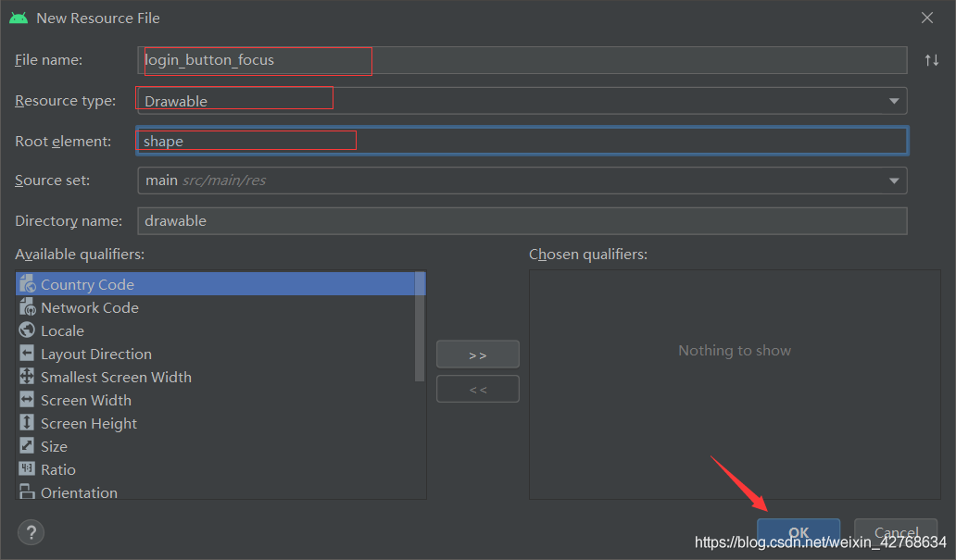Select Screen Width in available qualifiers

pyautogui.click(x=86, y=401)
